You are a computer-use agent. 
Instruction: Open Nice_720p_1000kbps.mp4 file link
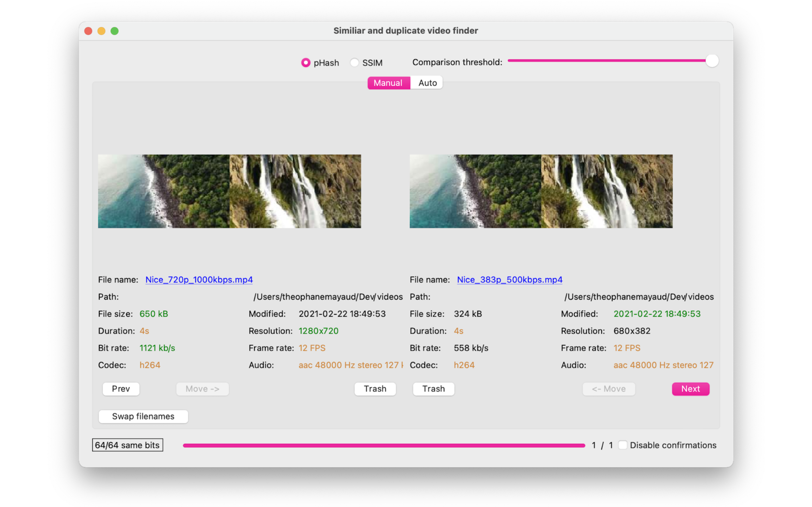(x=199, y=279)
